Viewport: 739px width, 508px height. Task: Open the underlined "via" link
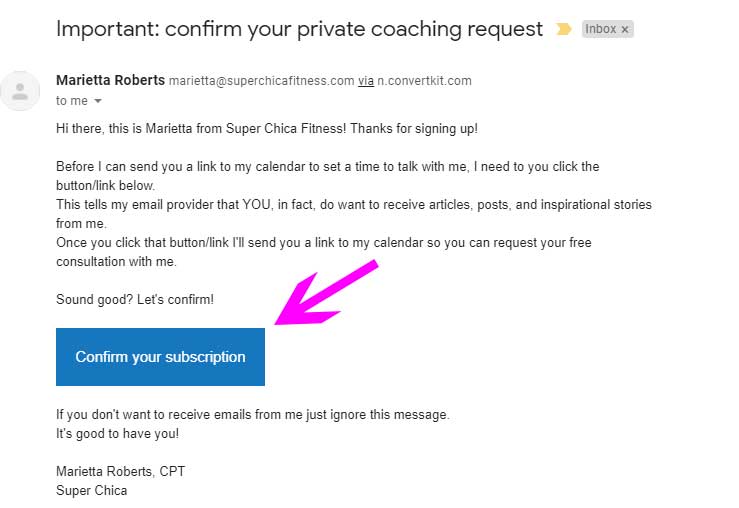point(366,81)
